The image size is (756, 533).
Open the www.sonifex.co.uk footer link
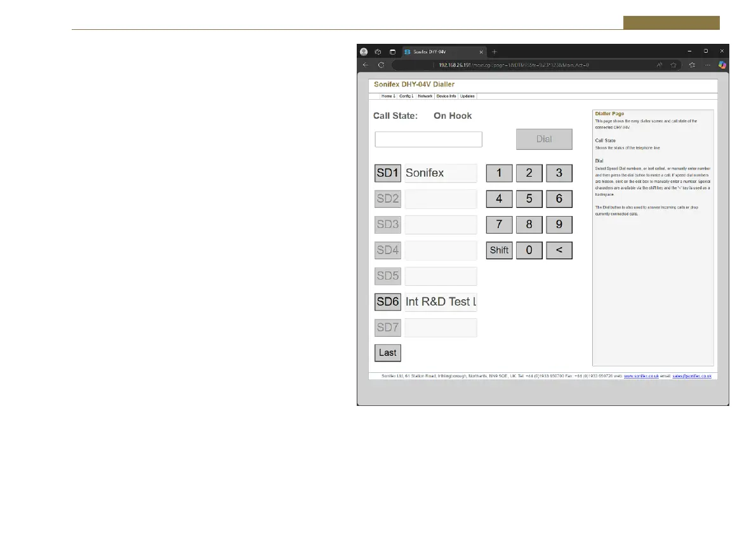tap(640, 376)
